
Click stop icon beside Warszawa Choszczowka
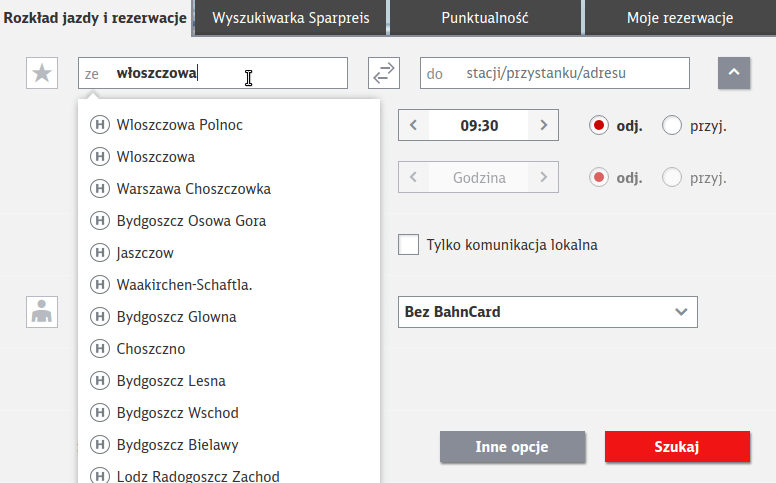pos(99,189)
